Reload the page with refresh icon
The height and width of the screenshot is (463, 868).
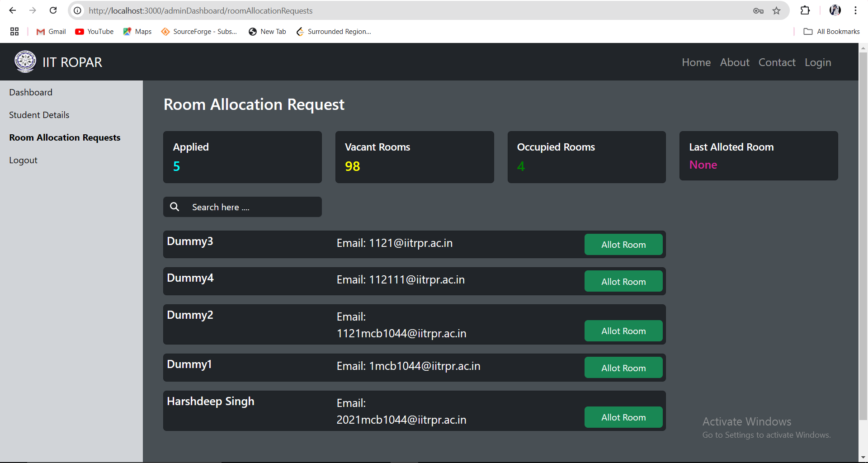coord(53,10)
